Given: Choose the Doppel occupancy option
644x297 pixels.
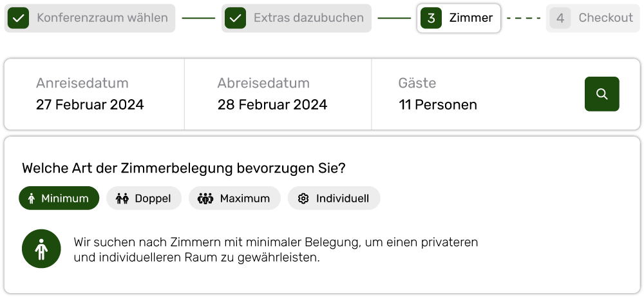Looking at the screenshot, I should tap(144, 198).
